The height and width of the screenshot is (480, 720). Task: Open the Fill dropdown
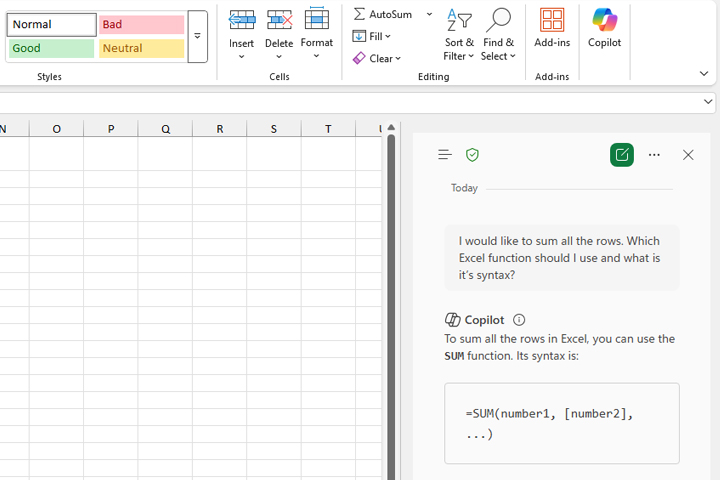pos(373,36)
